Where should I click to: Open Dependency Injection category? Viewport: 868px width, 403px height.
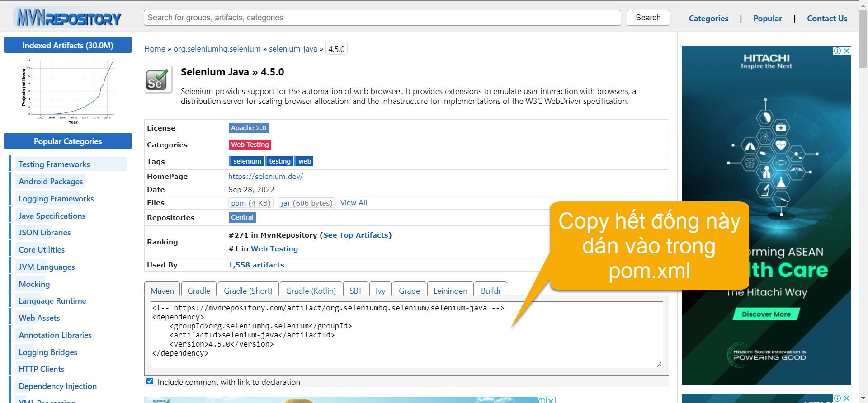pos(58,386)
